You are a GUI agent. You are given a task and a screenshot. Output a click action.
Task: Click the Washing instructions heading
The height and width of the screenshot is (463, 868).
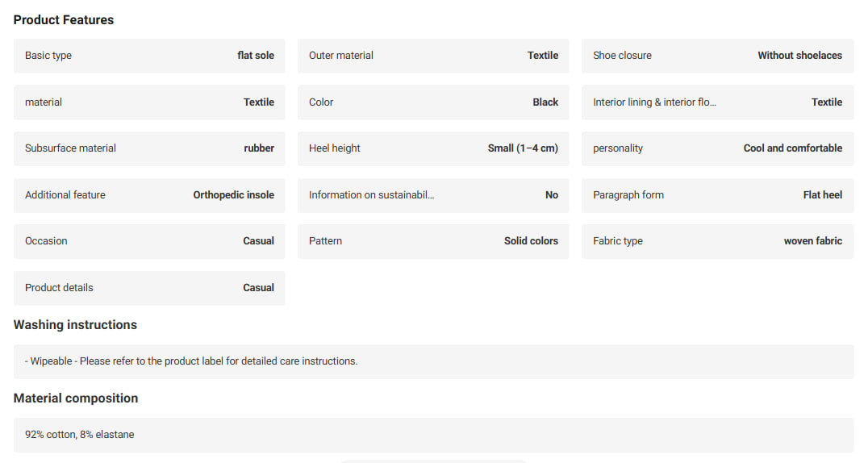[x=75, y=324]
